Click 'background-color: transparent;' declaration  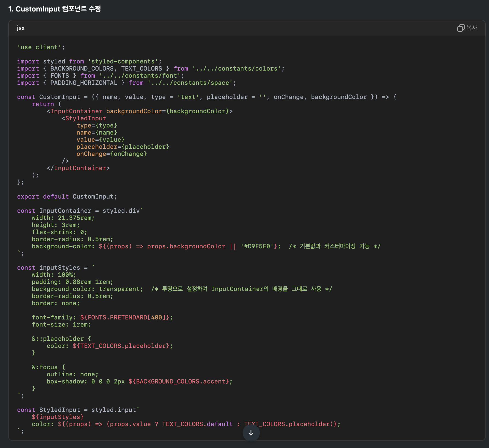[87, 289]
